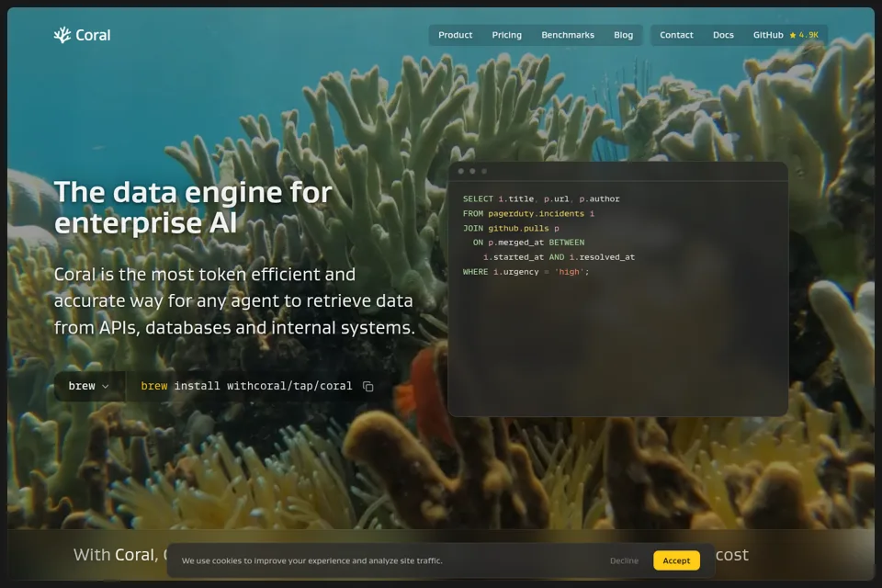882x588 pixels.
Task: Click the SELECT line in code window
Action: 541,198
